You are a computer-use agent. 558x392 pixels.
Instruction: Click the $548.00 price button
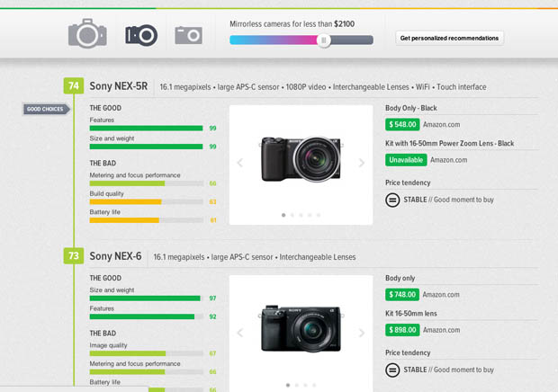[402, 124]
